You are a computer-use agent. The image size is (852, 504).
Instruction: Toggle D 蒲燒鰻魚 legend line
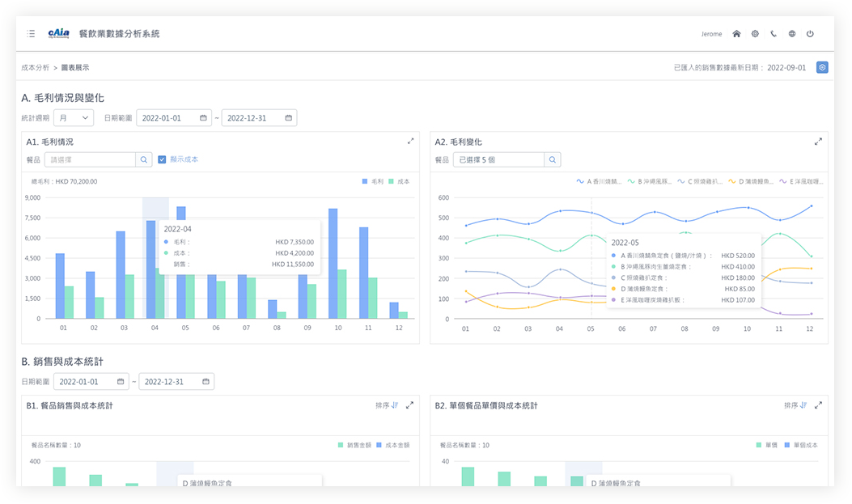pos(750,181)
